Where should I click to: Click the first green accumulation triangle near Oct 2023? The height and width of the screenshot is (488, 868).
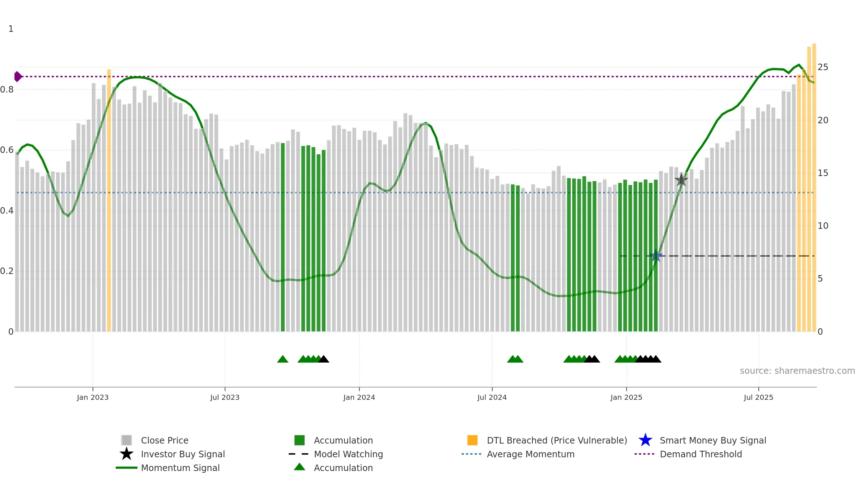(x=283, y=359)
